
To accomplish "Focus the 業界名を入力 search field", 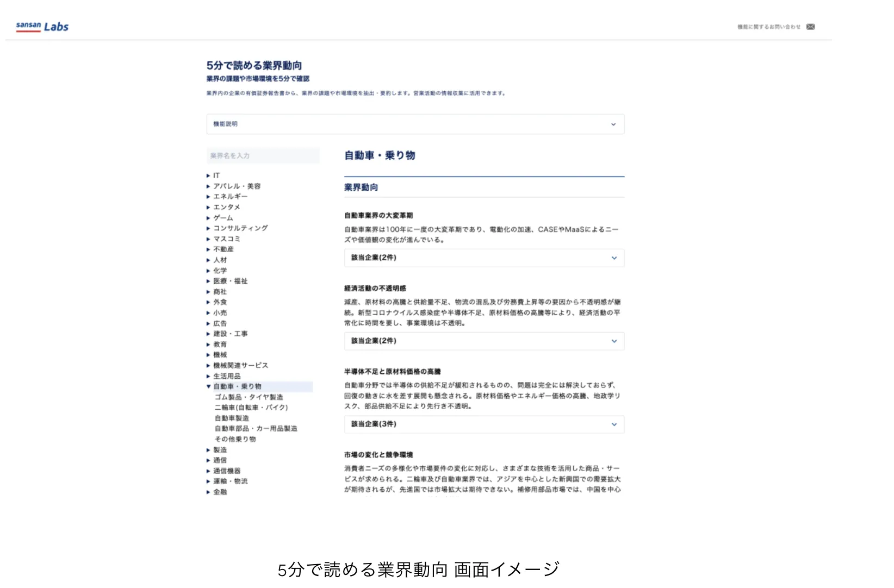I will tap(263, 155).
